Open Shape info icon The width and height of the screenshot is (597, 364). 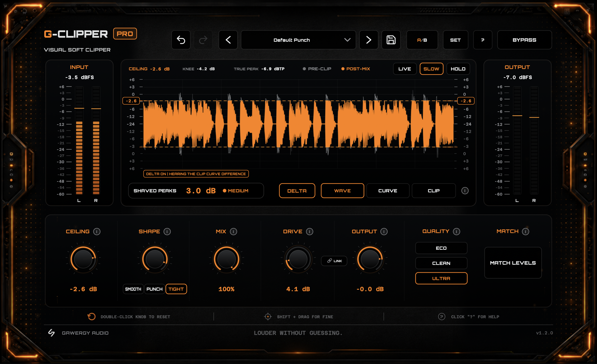pyautogui.click(x=167, y=232)
